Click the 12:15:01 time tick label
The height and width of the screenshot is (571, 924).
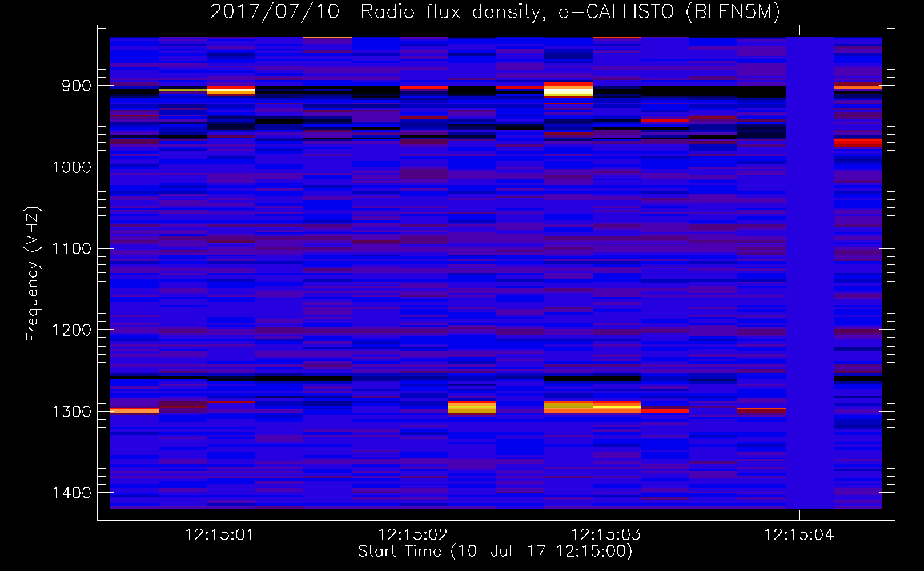pyautogui.click(x=219, y=534)
